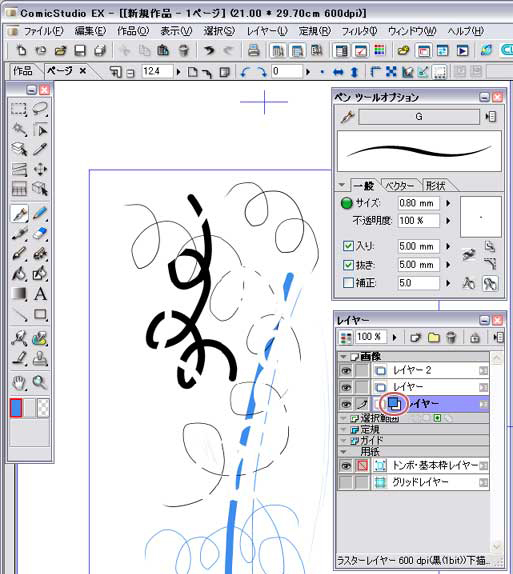Click new layer icon in Layer panel

(415, 337)
